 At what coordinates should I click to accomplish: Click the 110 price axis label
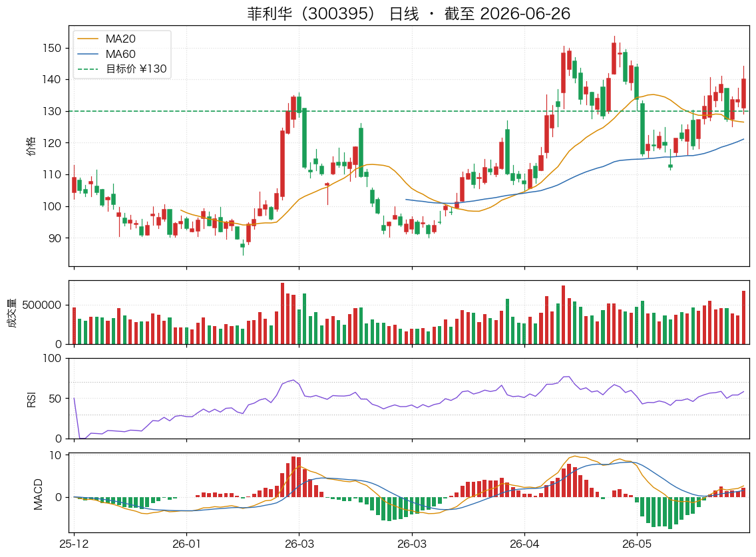[x=52, y=174]
